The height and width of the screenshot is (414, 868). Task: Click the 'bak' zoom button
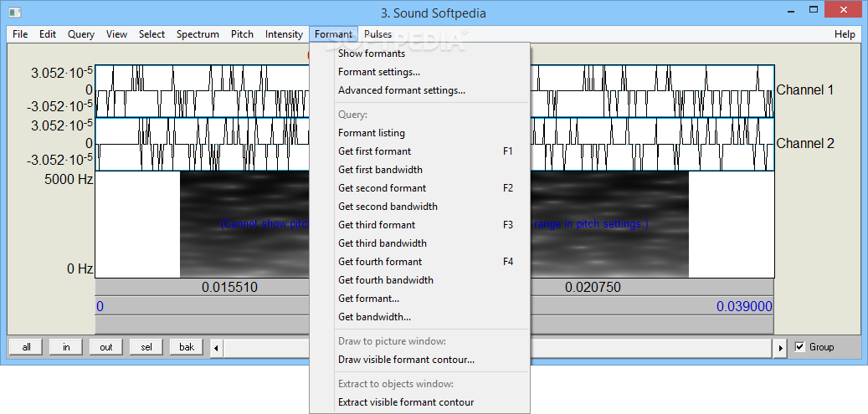(x=187, y=347)
